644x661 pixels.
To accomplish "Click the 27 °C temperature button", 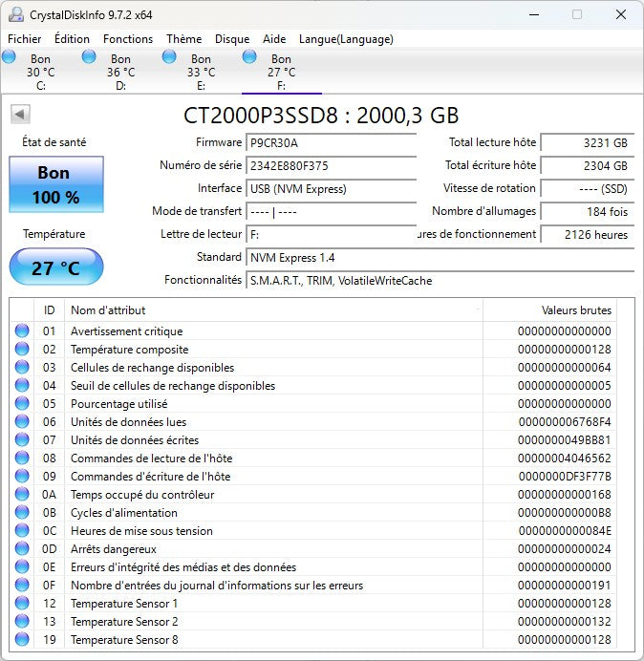I will pyautogui.click(x=56, y=267).
